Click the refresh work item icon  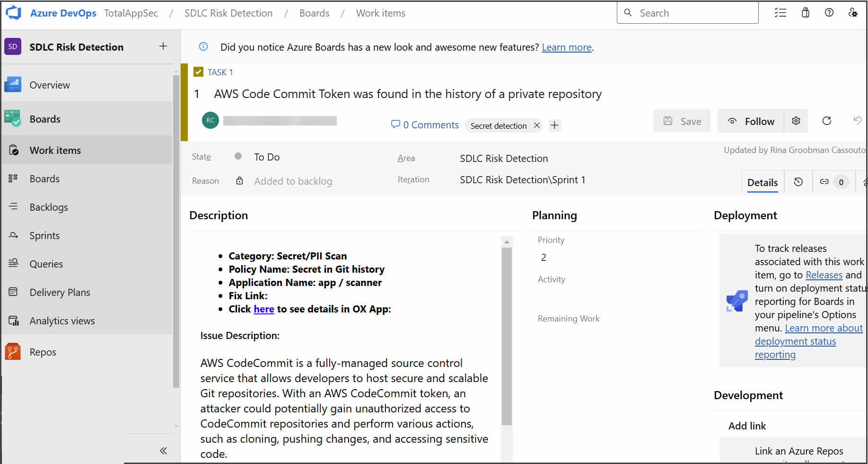827,121
